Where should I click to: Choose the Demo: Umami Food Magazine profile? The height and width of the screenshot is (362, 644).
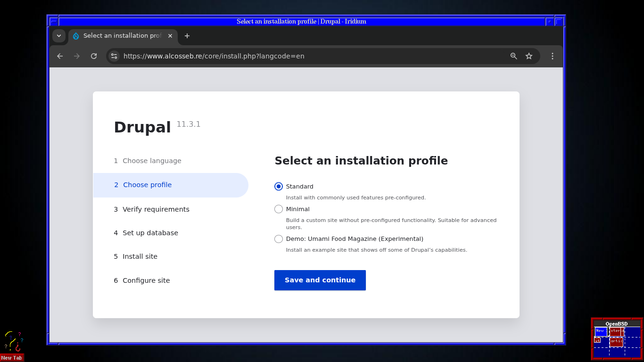pyautogui.click(x=279, y=239)
